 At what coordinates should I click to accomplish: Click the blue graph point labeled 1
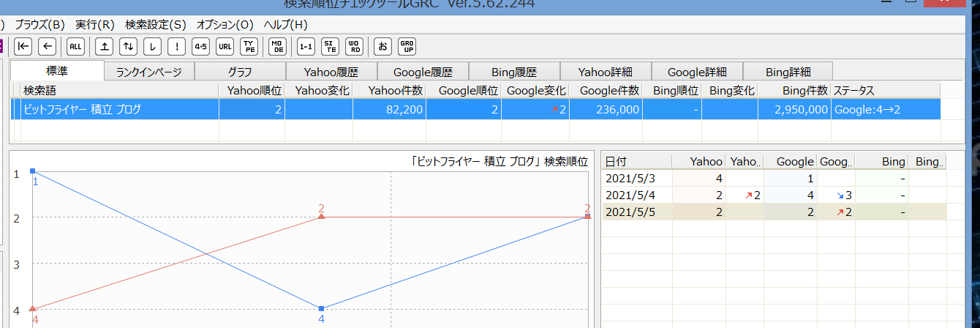click(x=33, y=171)
